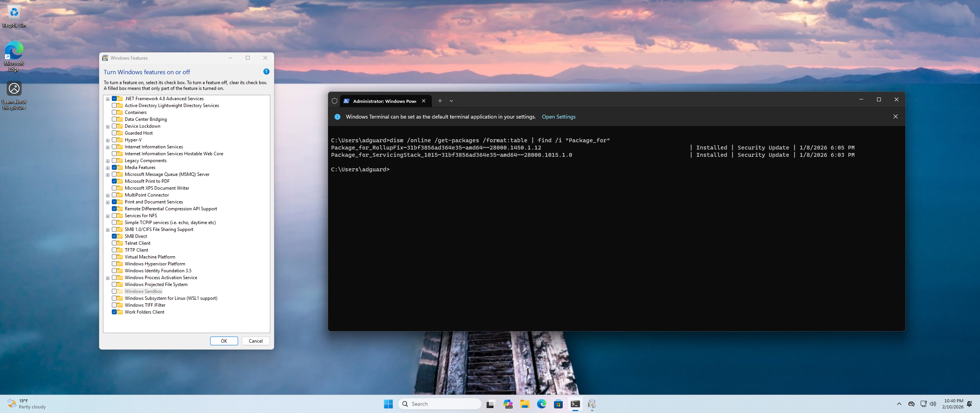980x413 pixels.
Task: Expand the Hyper-V tree node
Action: (x=108, y=140)
